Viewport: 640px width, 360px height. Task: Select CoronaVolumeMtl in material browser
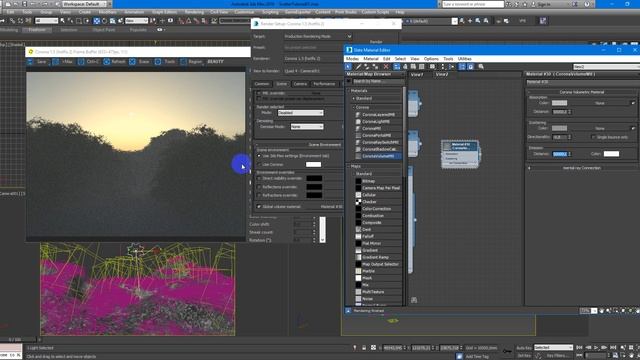(x=378, y=156)
